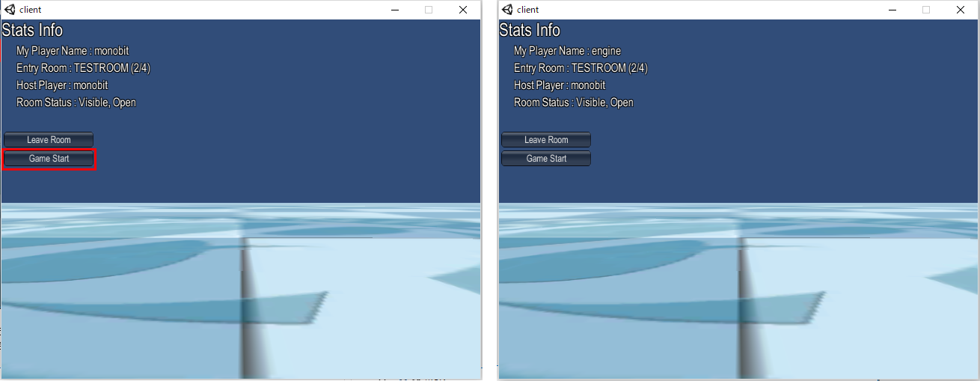Click 'My Player Name : engine' text
This screenshot has height=381, width=980.
(x=567, y=51)
